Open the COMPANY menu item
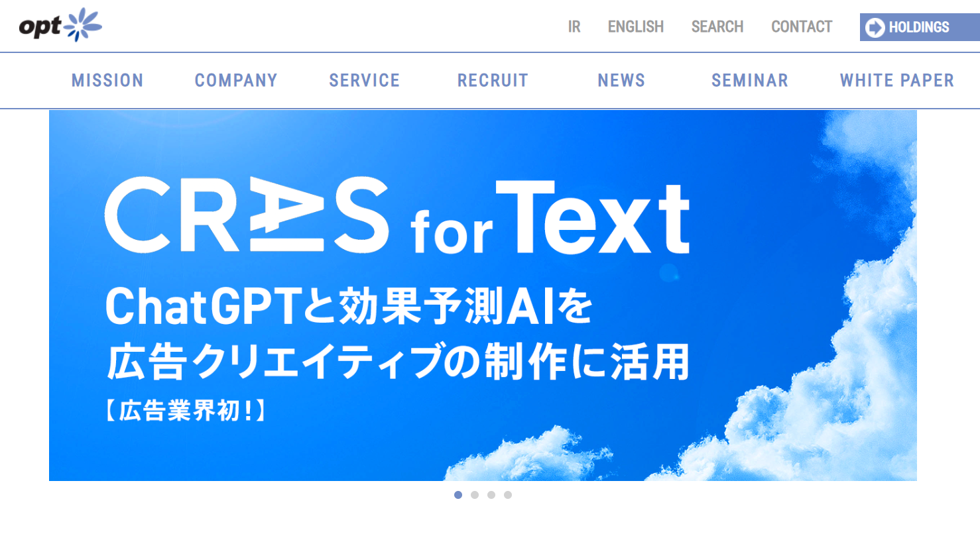Viewport: 980px width, 534px height. [236, 81]
